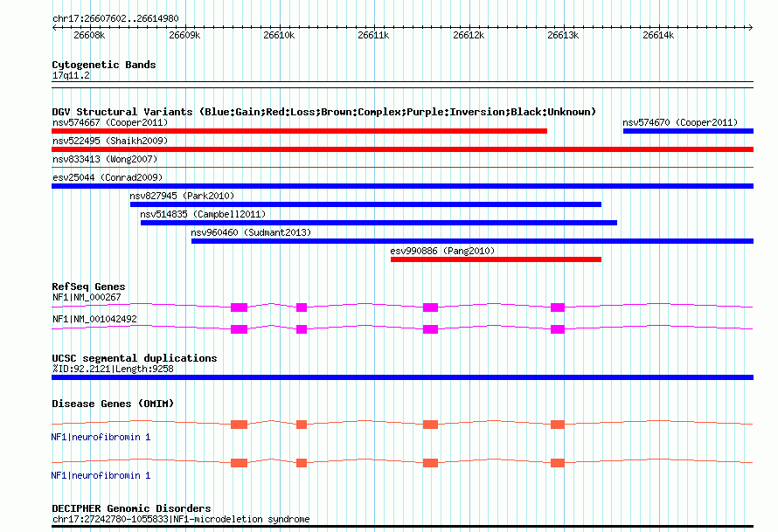778x532 pixels.
Task: Click the nsv833413 (Wong2007) label
Action: (105, 159)
